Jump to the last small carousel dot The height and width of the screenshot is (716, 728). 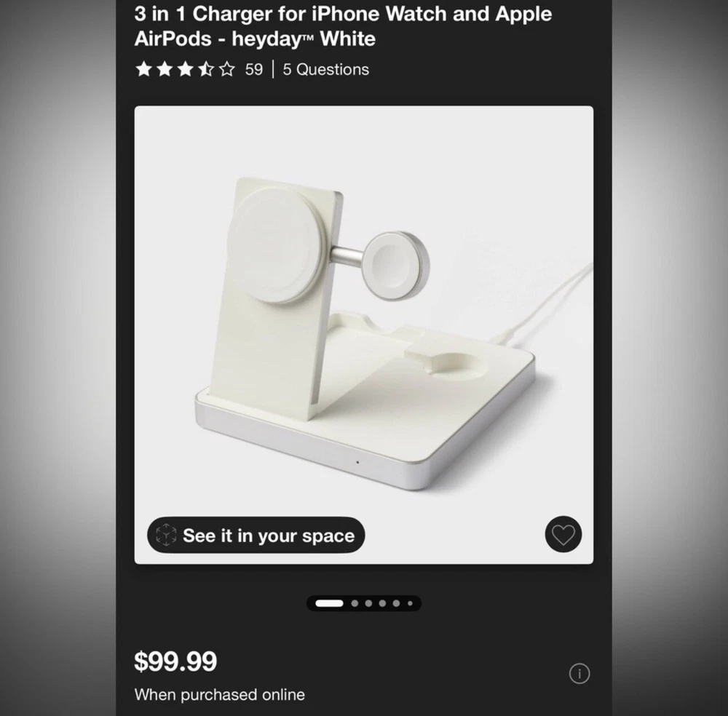pyautogui.click(x=410, y=603)
